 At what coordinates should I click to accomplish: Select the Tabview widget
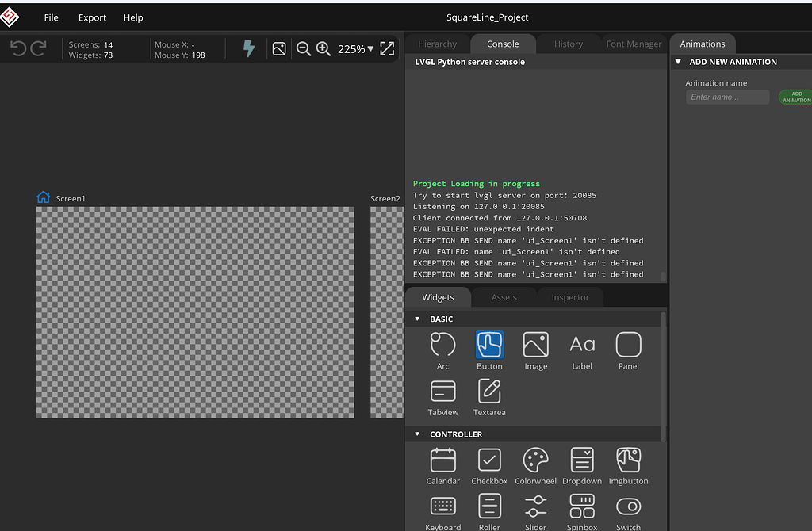pyautogui.click(x=442, y=398)
